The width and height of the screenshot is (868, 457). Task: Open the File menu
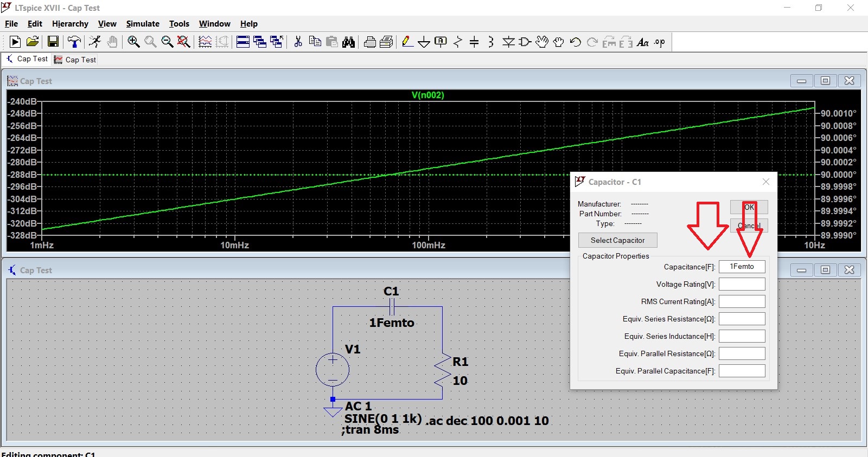11,24
